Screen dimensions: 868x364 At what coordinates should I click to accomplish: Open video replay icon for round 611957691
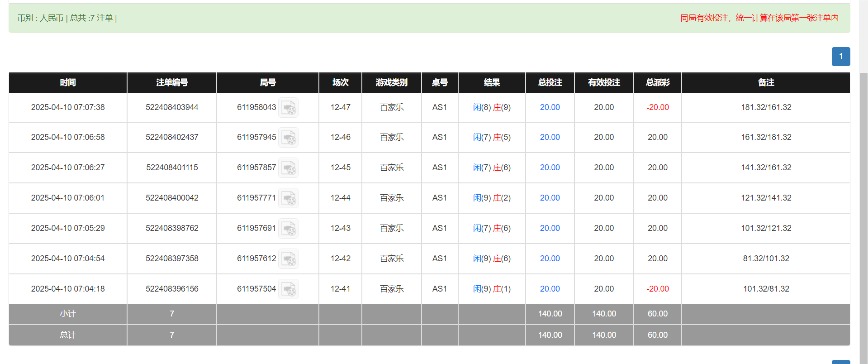point(288,229)
